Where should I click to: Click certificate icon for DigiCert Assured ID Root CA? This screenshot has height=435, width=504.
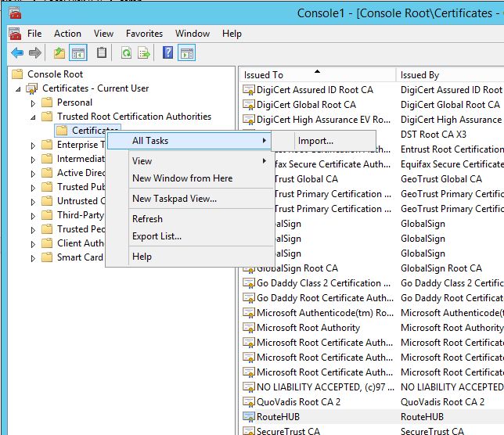[249, 90]
